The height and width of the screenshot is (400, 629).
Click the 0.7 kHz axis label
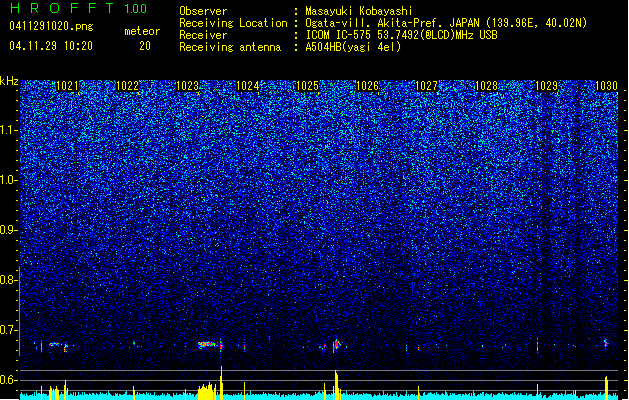click(9, 330)
